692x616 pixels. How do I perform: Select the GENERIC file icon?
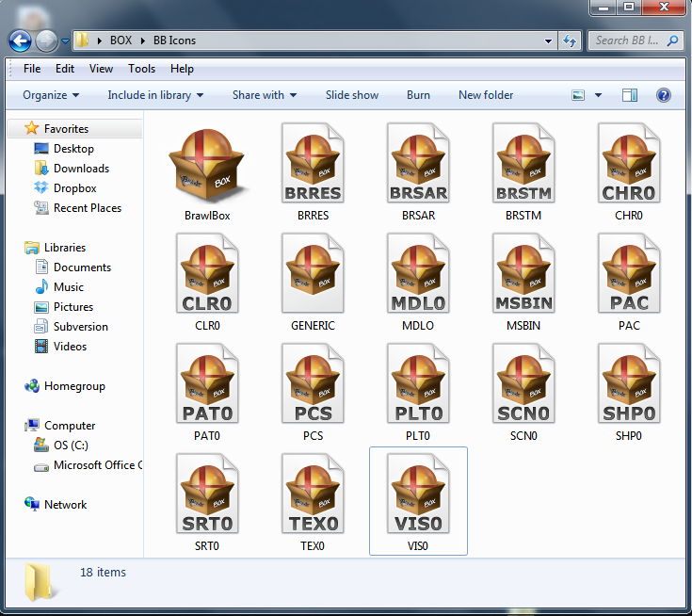click(x=313, y=273)
